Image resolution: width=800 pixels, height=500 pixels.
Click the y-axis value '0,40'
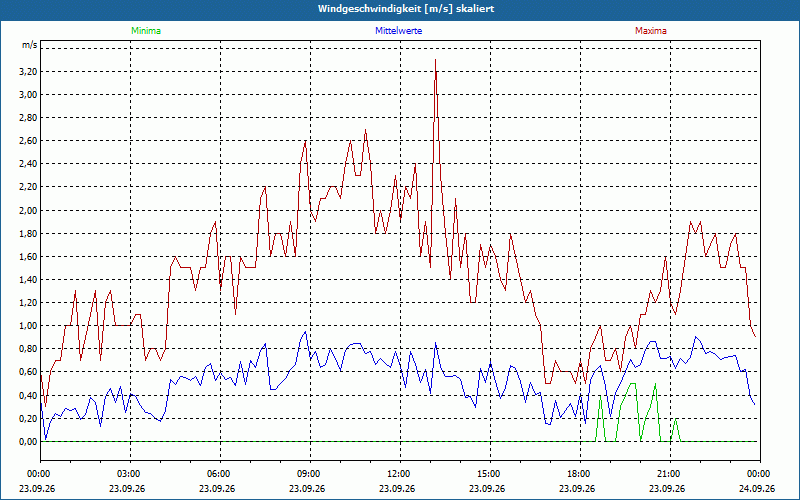pos(28,395)
